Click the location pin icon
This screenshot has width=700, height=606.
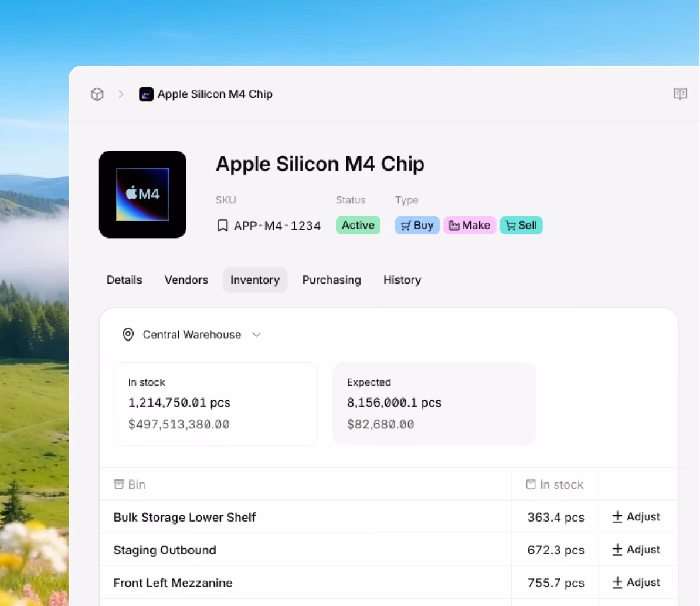click(128, 335)
